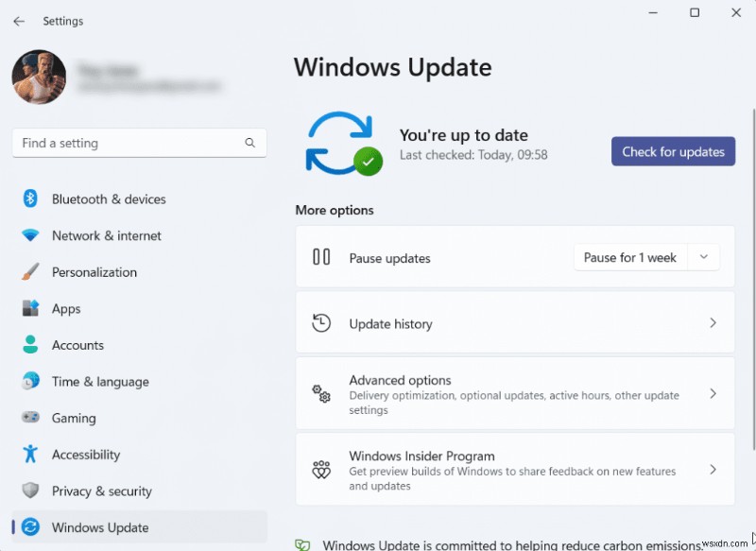756x551 pixels.
Task: Go to Personalization settings
Action: point(94,272)
